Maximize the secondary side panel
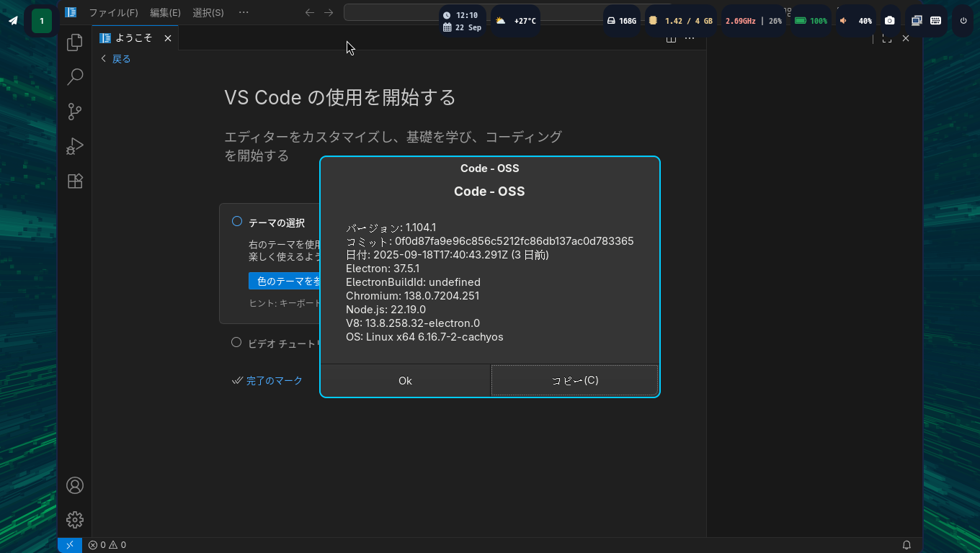Viewport: 980px width, 553px height. [887, 38]
